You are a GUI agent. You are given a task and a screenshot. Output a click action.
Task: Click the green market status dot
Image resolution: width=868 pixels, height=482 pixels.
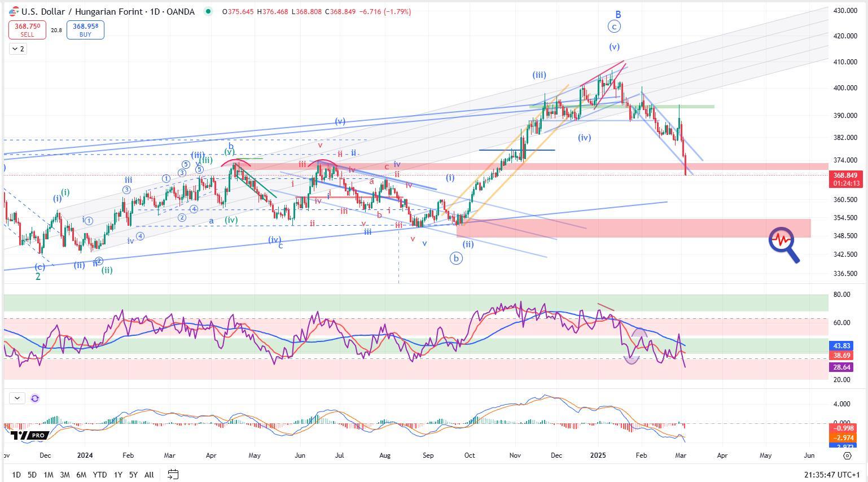pyautogui.click(x=209, y=11)
